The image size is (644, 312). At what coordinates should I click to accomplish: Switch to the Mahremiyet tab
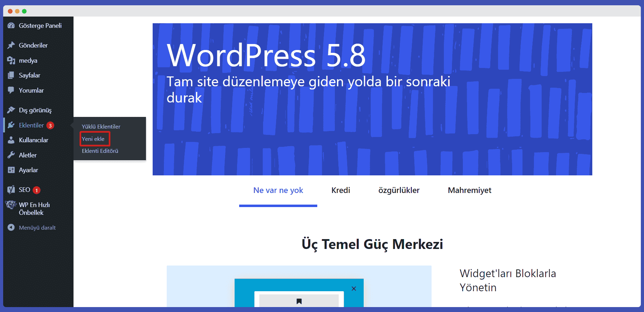pos(470,191)
